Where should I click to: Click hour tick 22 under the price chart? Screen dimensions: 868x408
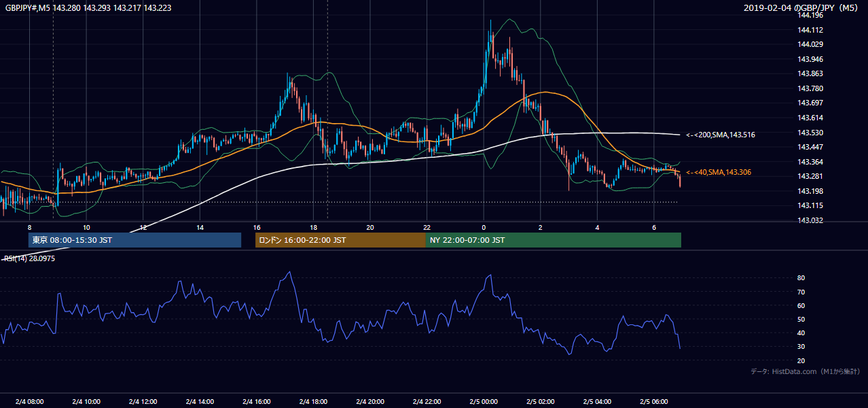[x=427, y=227]
